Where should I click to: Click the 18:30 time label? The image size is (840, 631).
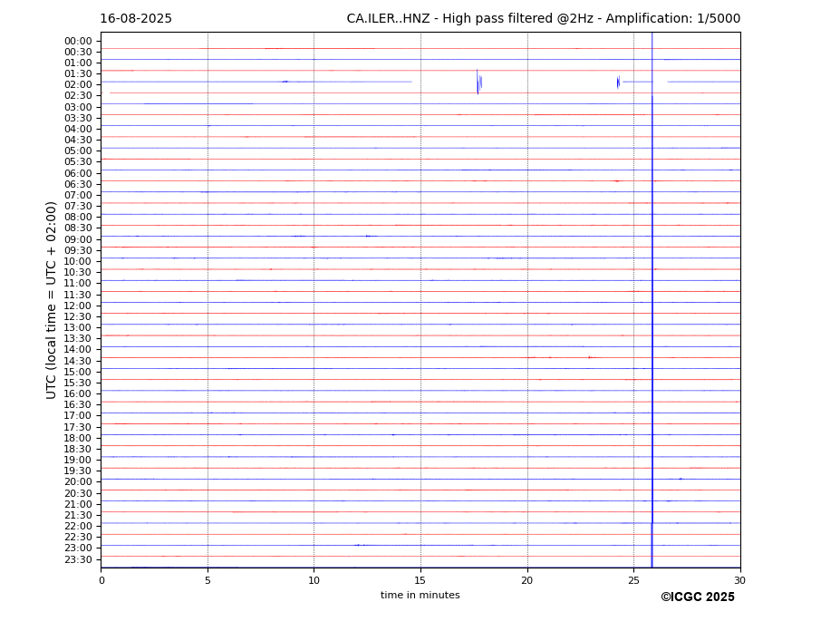pos(78,450)
